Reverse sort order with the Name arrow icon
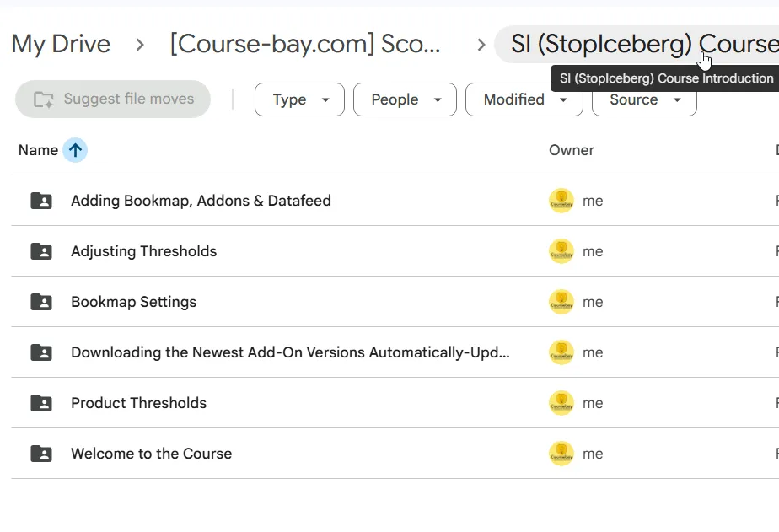Viewport: 779px width, 532px height. pos(75,150)
